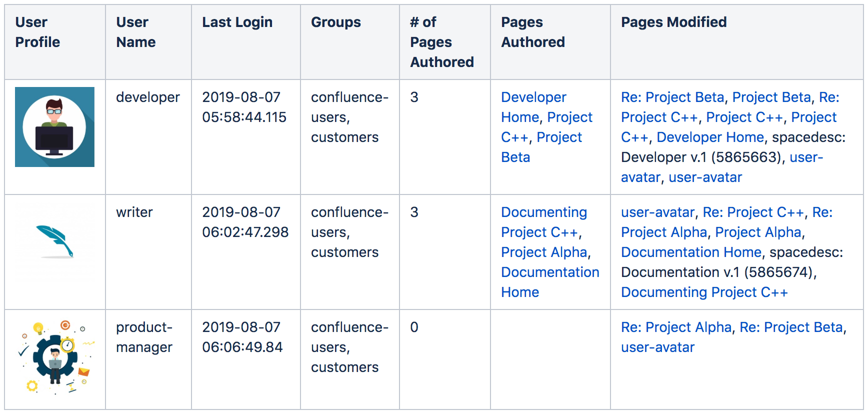Click last login 2019-08-07 06:06:49.84
Image resolution: width=868 pixels, height=415 pixels.
click(242, 337)
